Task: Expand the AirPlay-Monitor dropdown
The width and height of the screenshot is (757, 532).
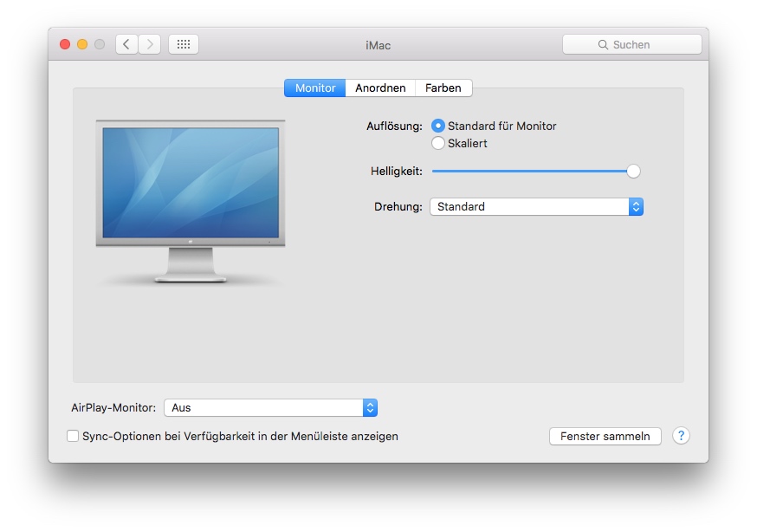Action: [270, 407]
